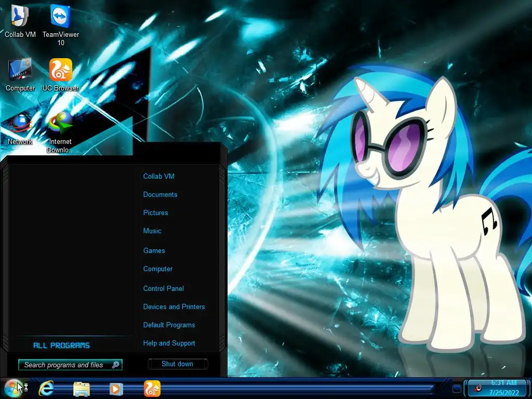Open Pictures from the Start menu

pos(155,212)
